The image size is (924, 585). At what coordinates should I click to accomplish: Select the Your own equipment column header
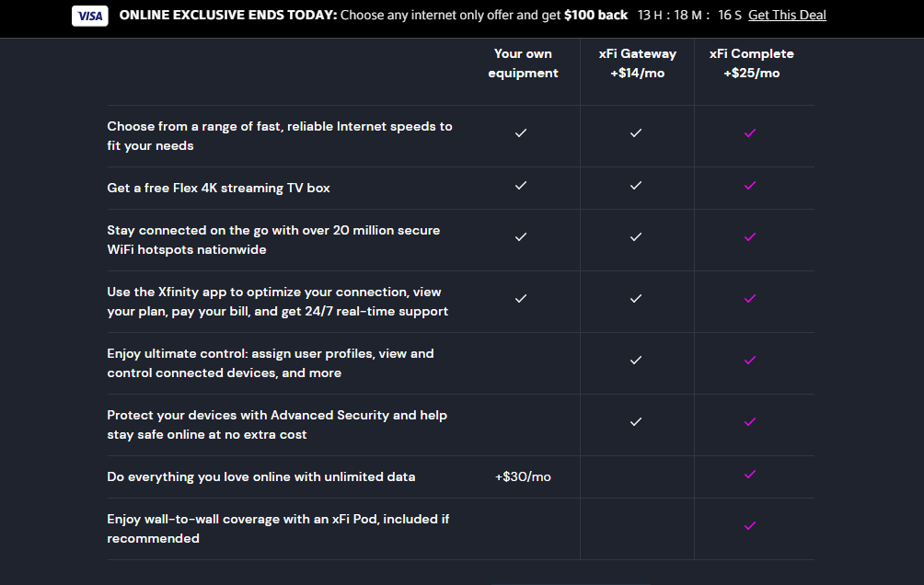523,63
